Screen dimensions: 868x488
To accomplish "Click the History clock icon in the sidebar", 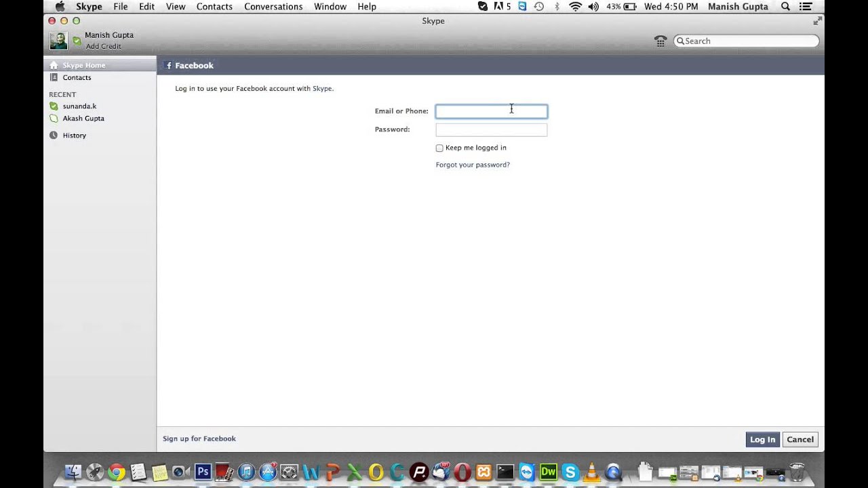I will (x=54, y=136).
